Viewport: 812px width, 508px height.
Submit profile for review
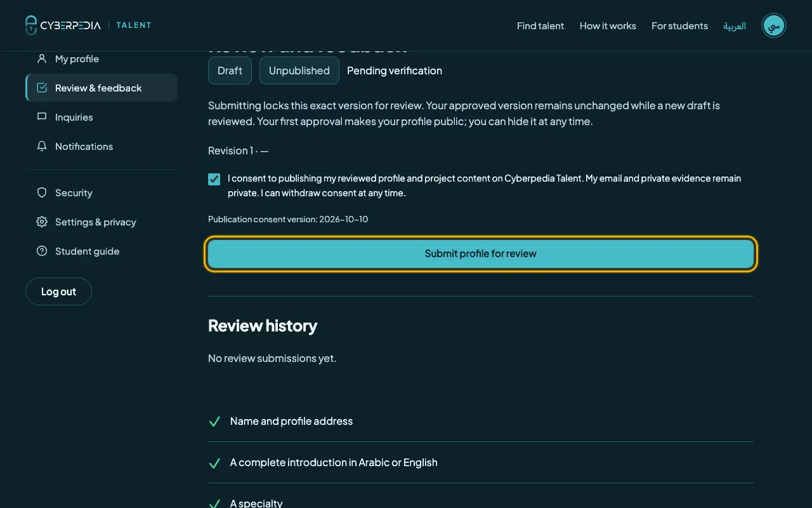[x=481, y=254]
